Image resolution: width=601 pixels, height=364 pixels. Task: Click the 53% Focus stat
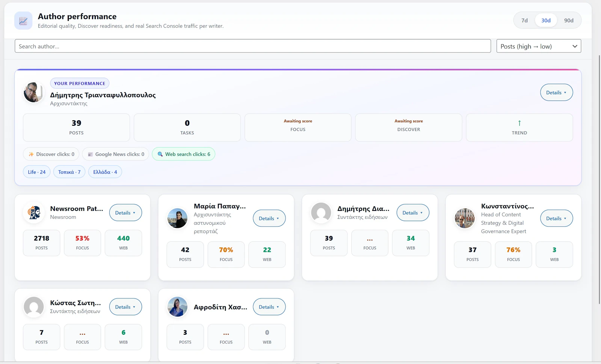82,243
